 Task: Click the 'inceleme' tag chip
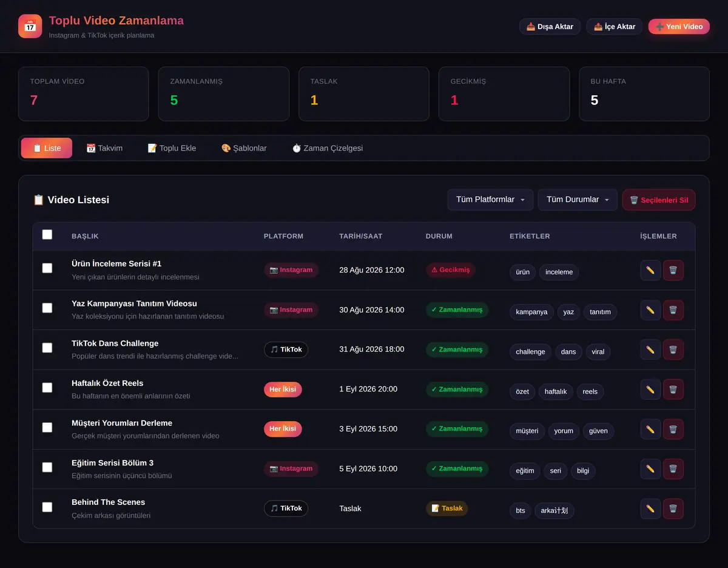point(559,272)
